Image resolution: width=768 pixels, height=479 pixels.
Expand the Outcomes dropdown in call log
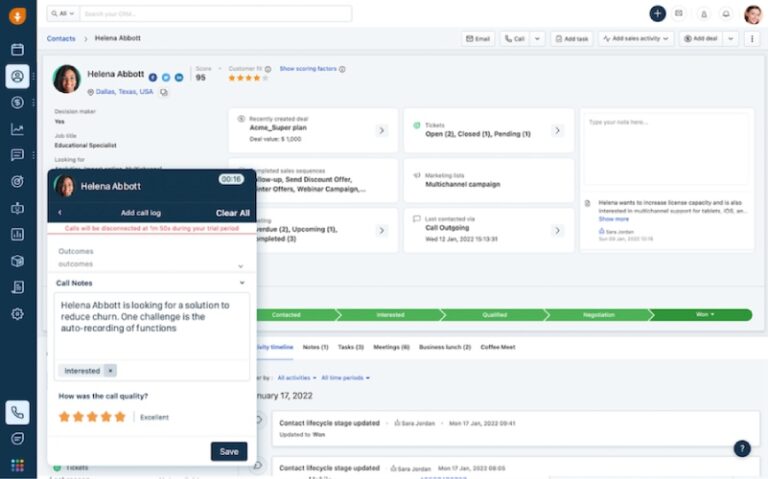click(x=240, y=266)
